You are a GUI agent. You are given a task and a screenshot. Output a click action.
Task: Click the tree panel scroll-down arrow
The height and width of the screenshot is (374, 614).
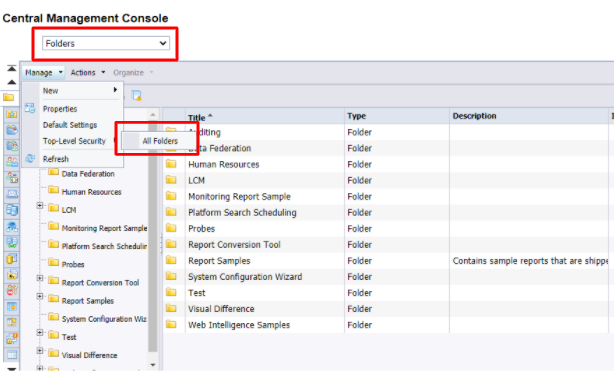(153, 365)
